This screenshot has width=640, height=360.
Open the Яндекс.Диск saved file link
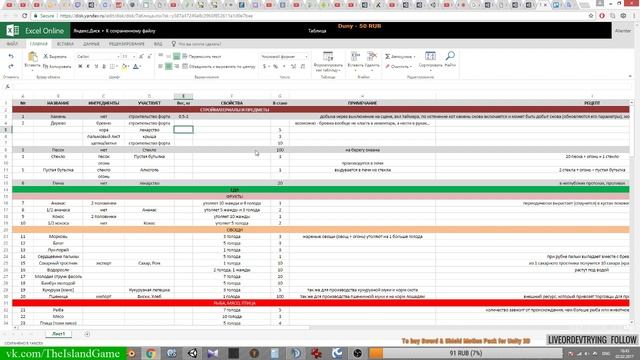point(114,31)
